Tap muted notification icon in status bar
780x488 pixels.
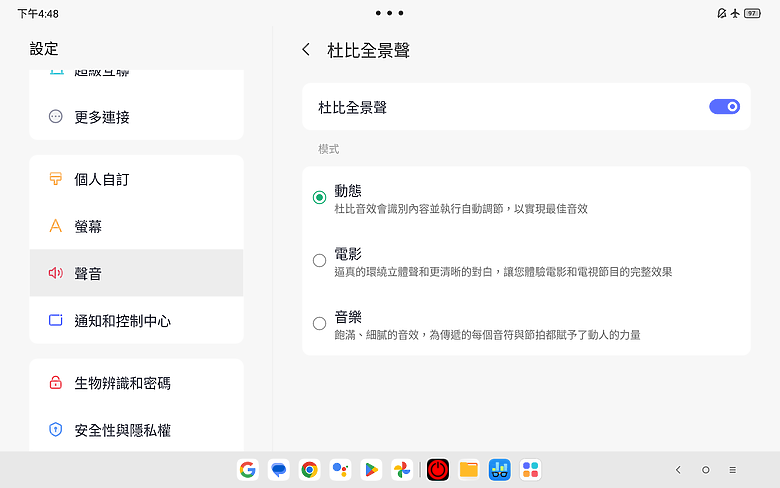(722, 13)
